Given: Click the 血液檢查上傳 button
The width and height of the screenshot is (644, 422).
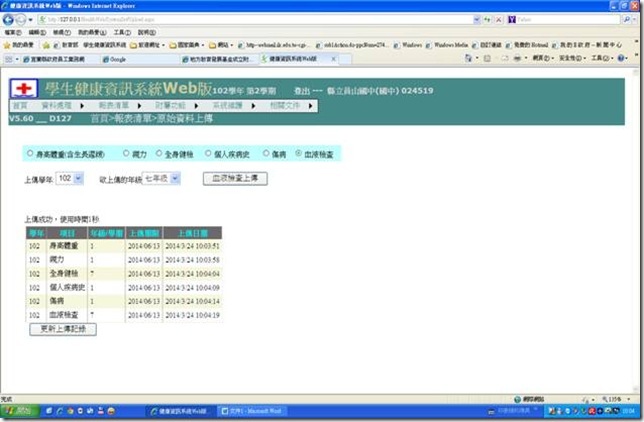Looking at the screenshot, I should pos(234,177).
